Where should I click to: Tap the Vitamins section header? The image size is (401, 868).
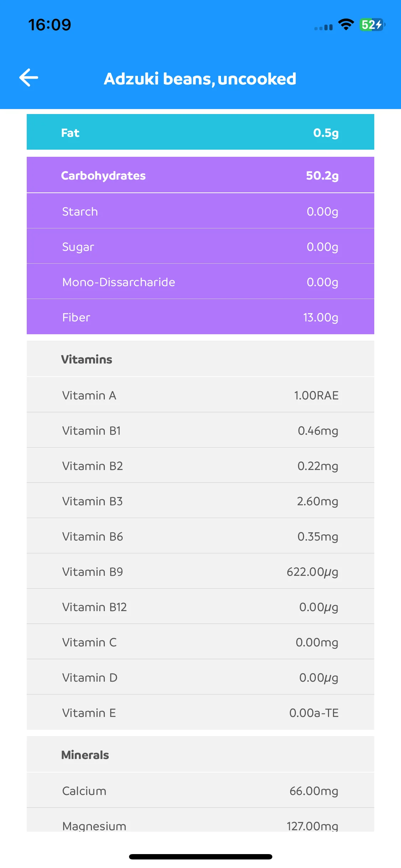[200, 359]
